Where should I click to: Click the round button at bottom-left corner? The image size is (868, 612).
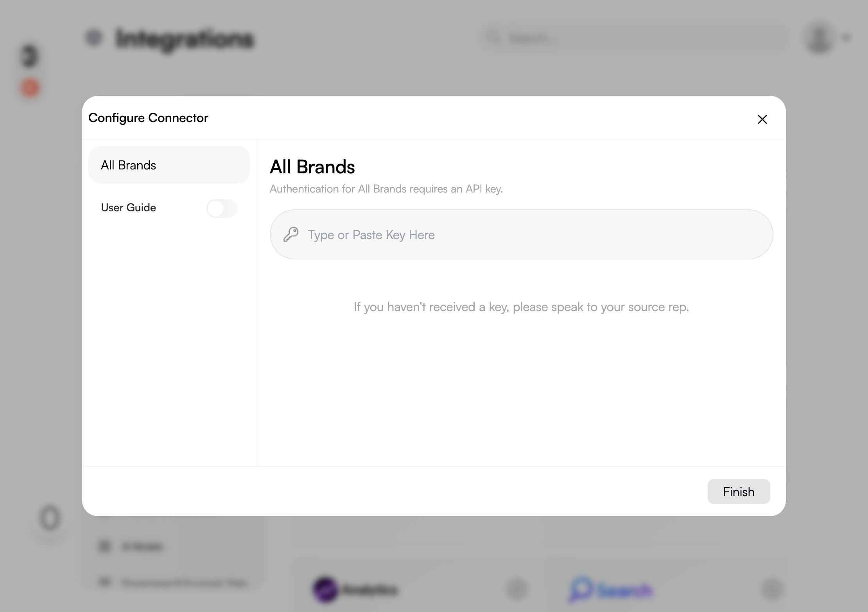point(50,519)
